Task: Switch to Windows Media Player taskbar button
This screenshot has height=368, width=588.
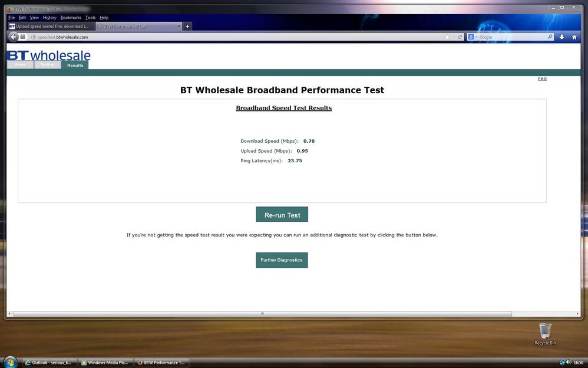Action: [x=105, y=362]
